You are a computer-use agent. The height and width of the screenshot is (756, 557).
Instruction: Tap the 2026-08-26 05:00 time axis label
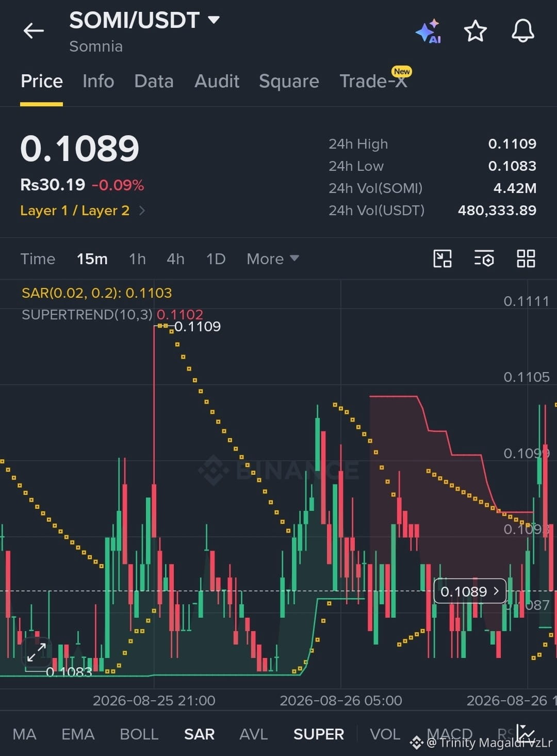340,700
